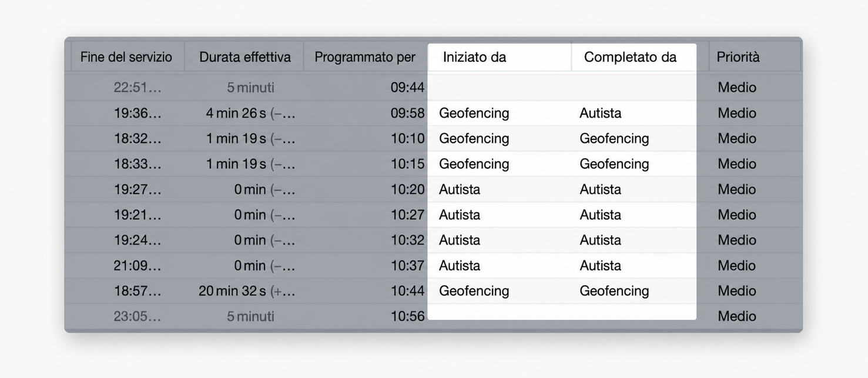Select the 10:56 scheduled time cell
The image size is (868, 378).
[407, 316]
